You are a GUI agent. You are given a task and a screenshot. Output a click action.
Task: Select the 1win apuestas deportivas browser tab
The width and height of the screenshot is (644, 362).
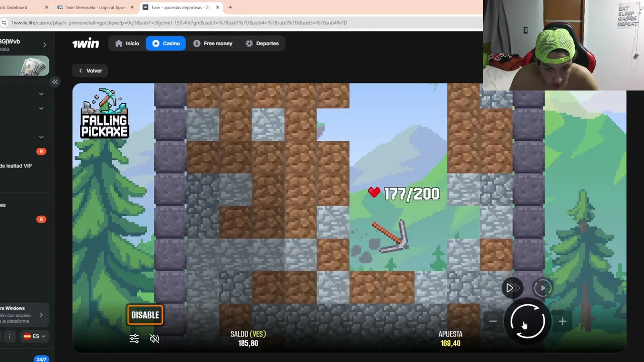(x=181, y=8)
